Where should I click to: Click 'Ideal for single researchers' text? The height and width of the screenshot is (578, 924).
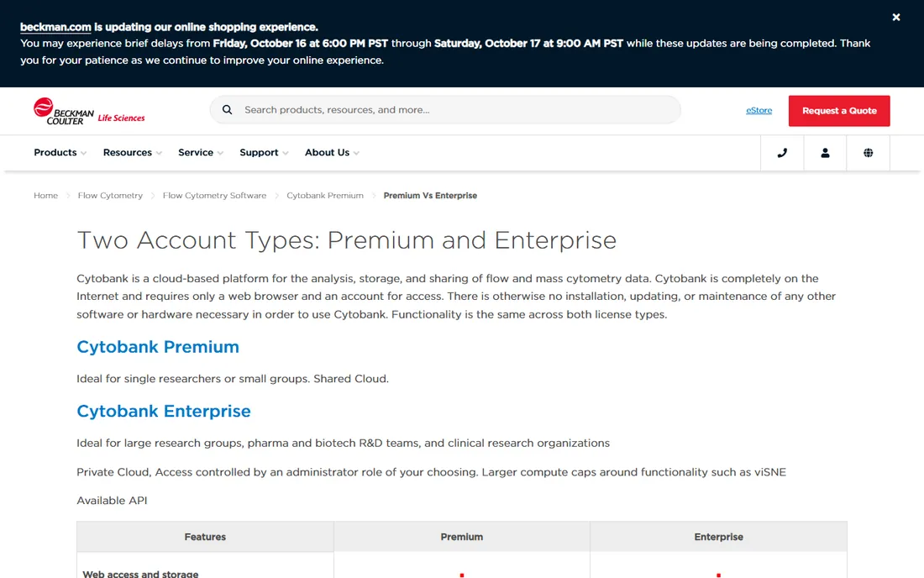[x=233, y=379]
